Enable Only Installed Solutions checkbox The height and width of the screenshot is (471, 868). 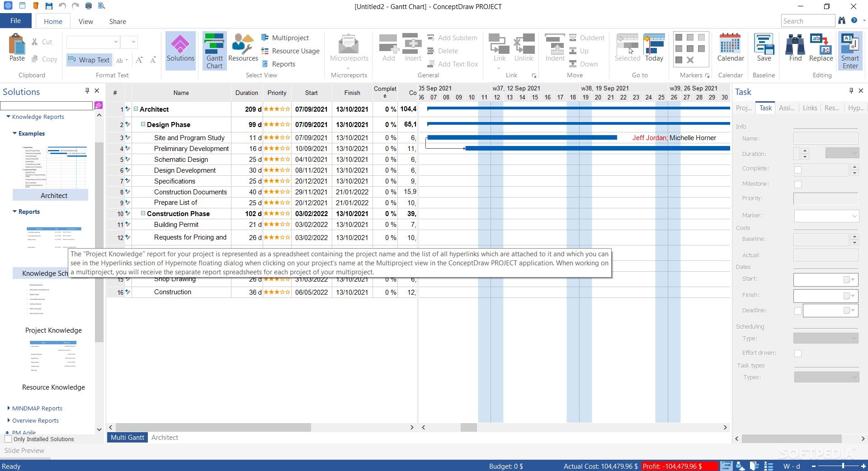click(x=8, y=439)
